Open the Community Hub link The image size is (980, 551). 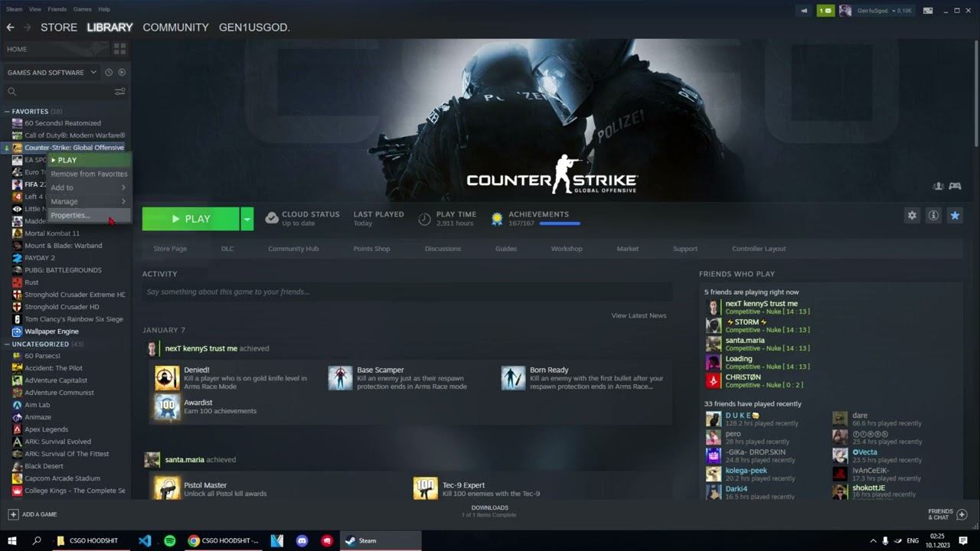tap(293, 249)
